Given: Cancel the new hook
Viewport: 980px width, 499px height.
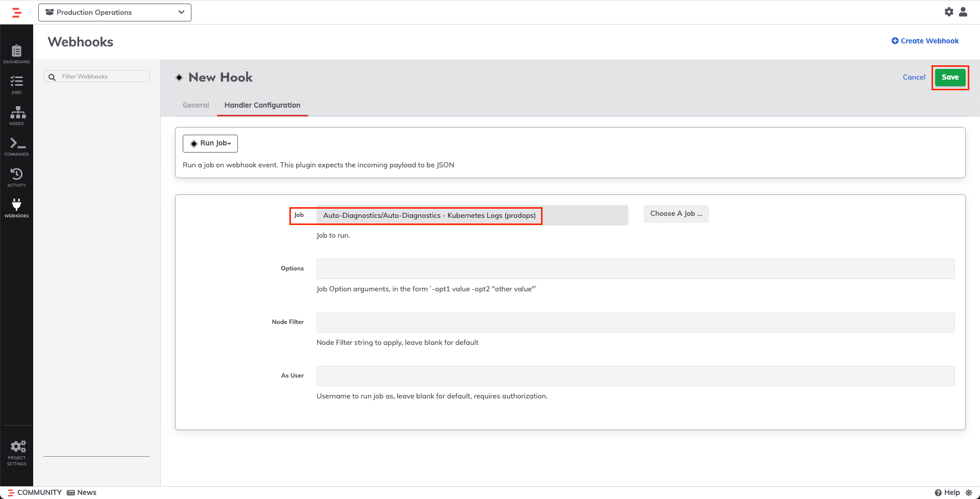Looking at the screenshot, I should click(x=914, y=77).
